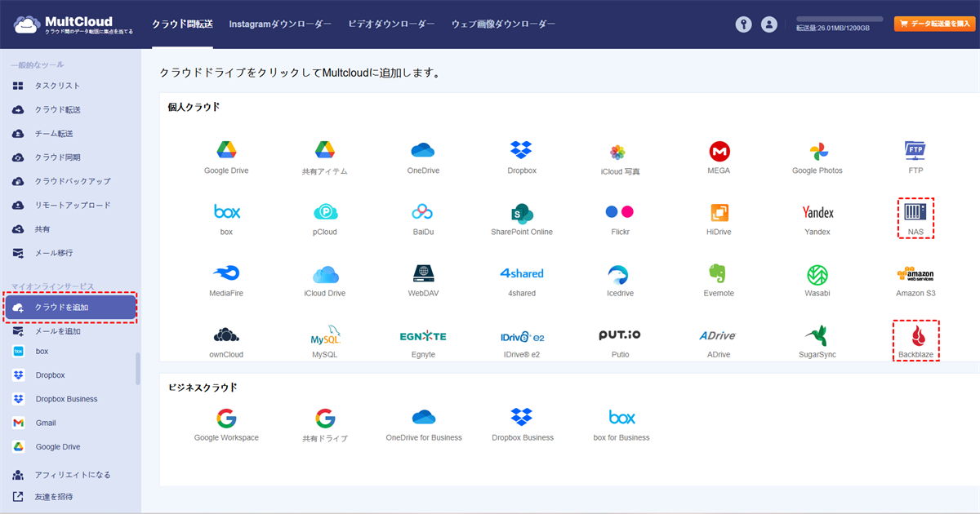Image resolution: width=980 pixels, height=514 pixels.
Task: Select the OneDrive cloud icon
Action: point(423,151)
